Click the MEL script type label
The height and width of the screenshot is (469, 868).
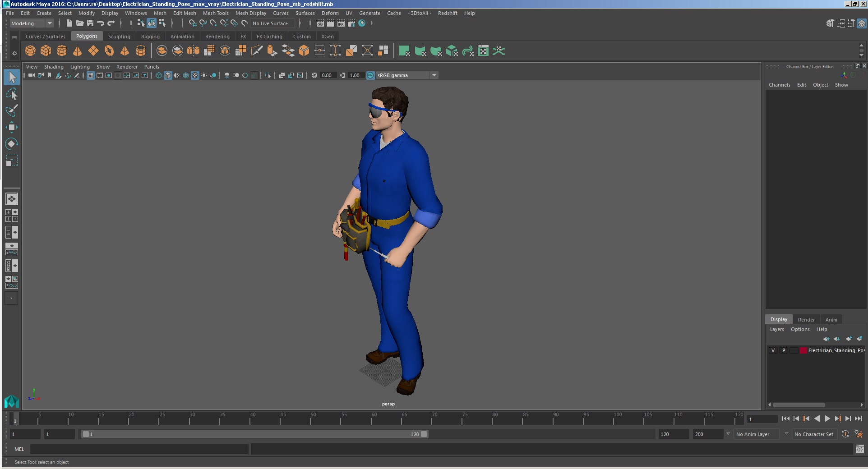[x=19, y=449]
